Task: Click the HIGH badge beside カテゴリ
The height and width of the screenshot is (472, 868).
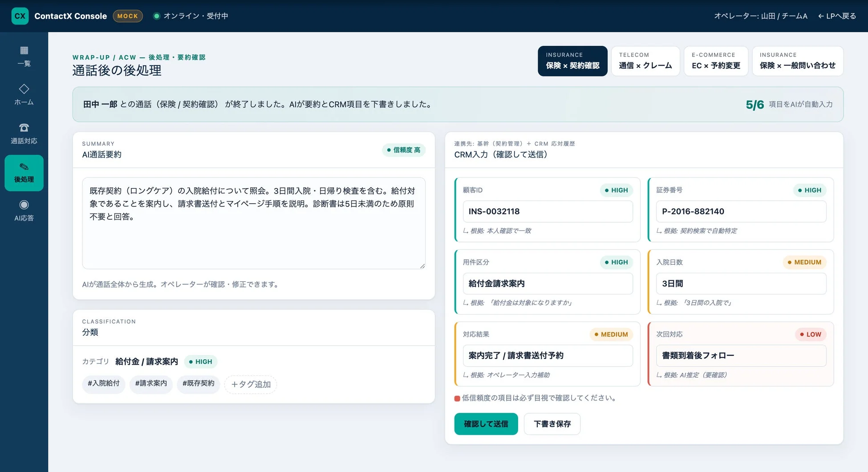Action: pyautogui.click(x=201, y=362)
